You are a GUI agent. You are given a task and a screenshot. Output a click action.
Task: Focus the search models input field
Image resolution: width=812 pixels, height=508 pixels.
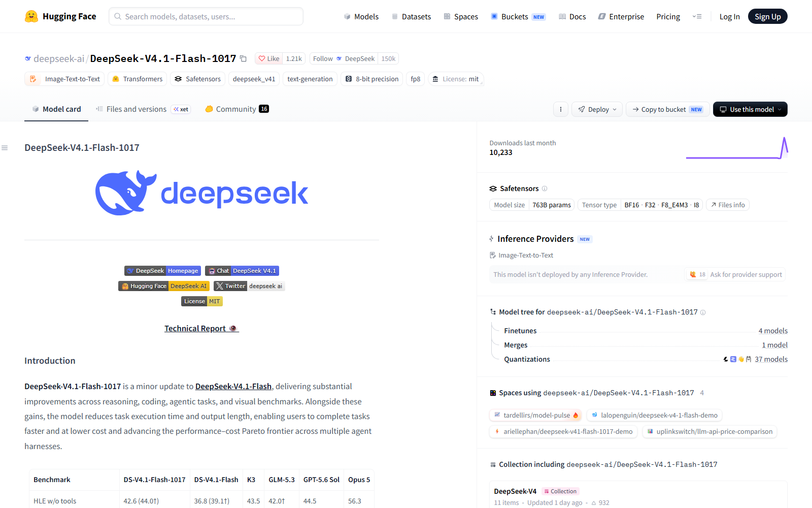point(206,16)
